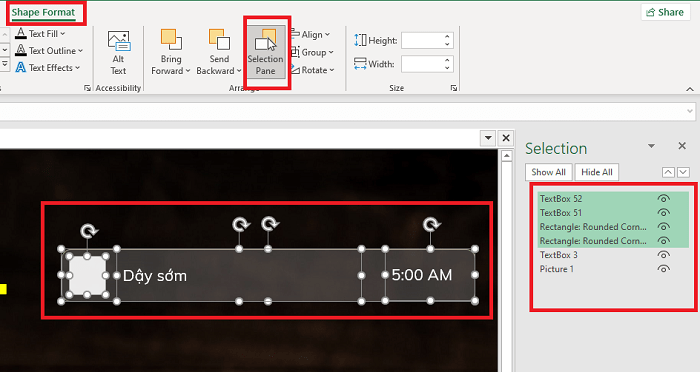Open the Size dialog launcher
The width and height of the screenshot is (700, 372).
coord(454,88)
